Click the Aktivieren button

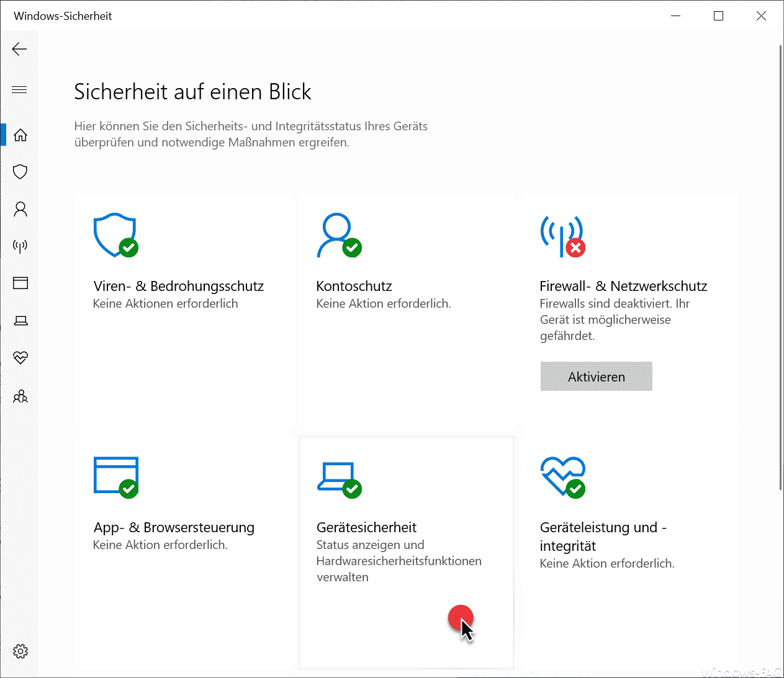tap(597, 377)
